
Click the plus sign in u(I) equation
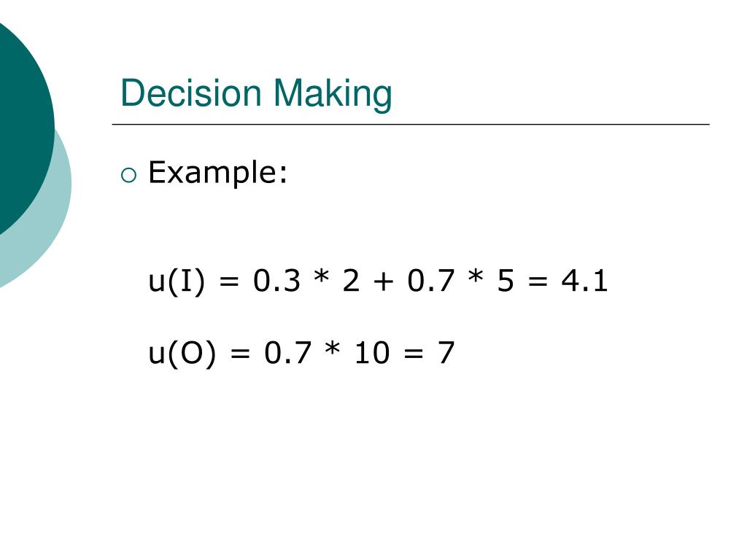[x=383, y=282]
